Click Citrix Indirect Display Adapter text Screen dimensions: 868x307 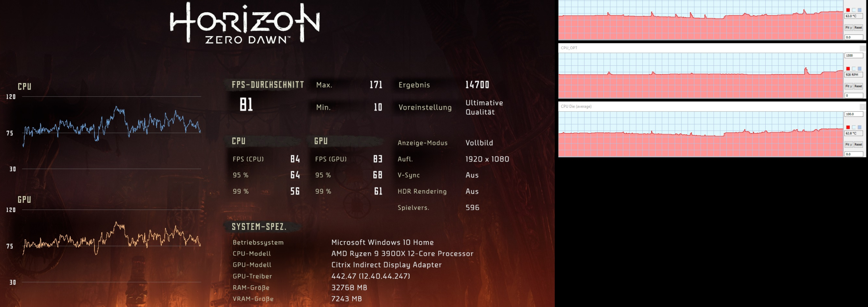click(x=387, y=265)
